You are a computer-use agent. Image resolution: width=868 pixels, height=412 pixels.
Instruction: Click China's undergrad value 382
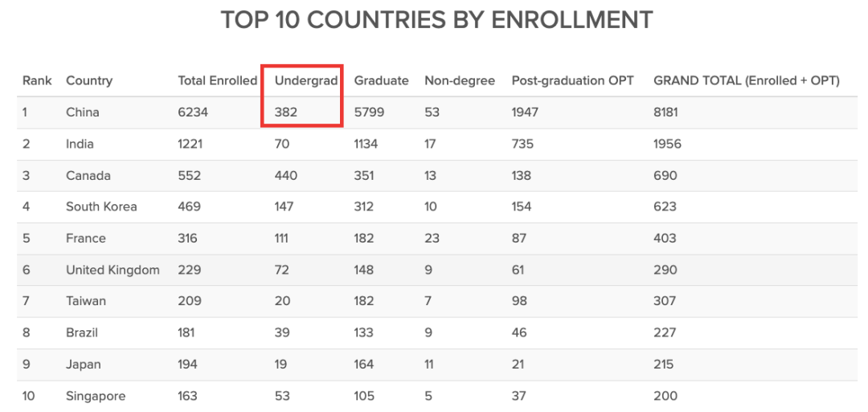(x=286, y=112)
